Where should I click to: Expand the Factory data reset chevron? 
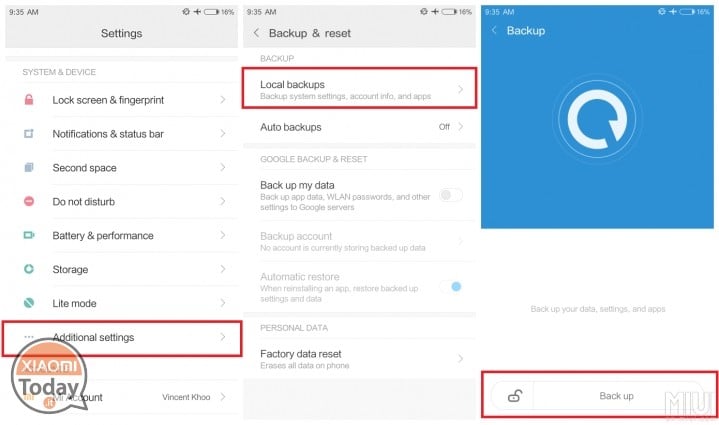(x=461, y=359)
